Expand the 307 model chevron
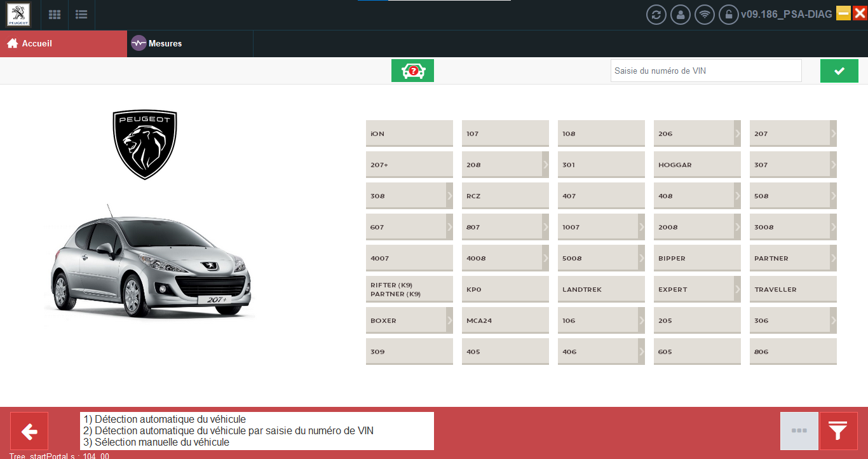The width and height of the screenshot is (868, 459). (833, 165)
